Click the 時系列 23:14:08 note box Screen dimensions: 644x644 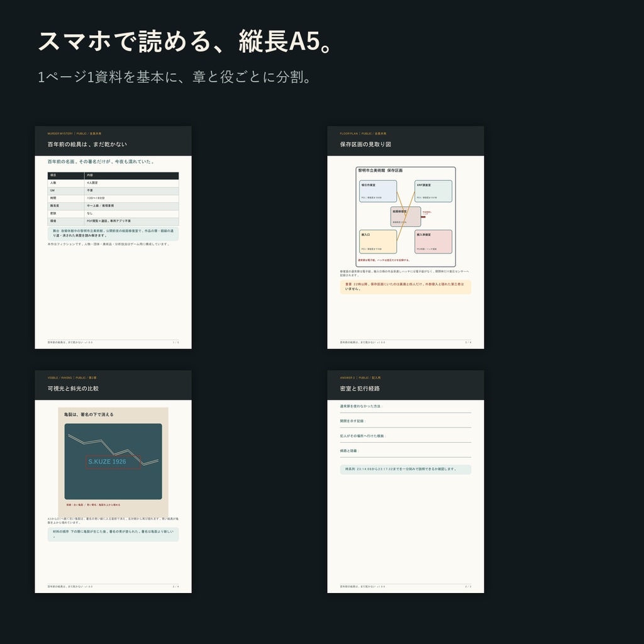pyautogui.click(x=406, y=469)
